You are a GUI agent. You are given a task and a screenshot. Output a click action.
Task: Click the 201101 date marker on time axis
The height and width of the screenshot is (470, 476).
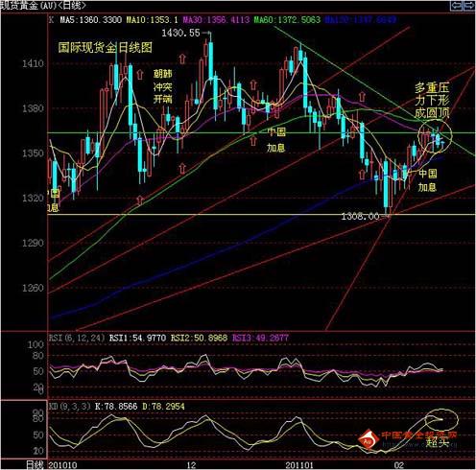click(299, 465)
